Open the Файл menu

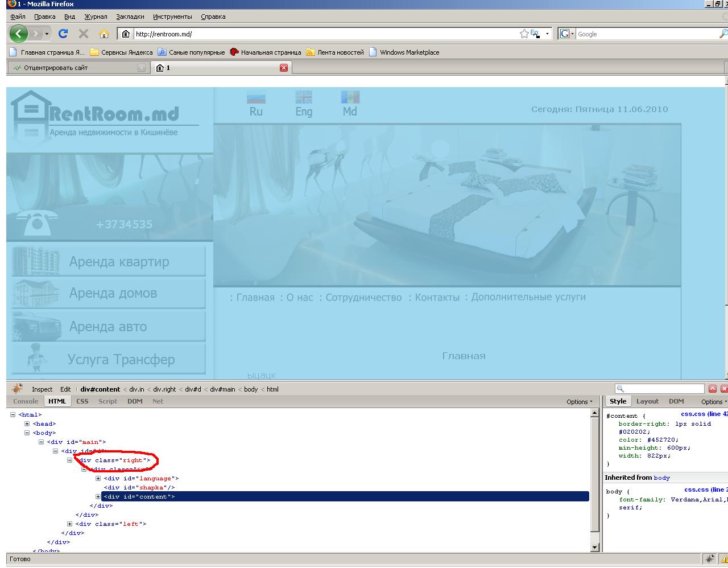18,17
